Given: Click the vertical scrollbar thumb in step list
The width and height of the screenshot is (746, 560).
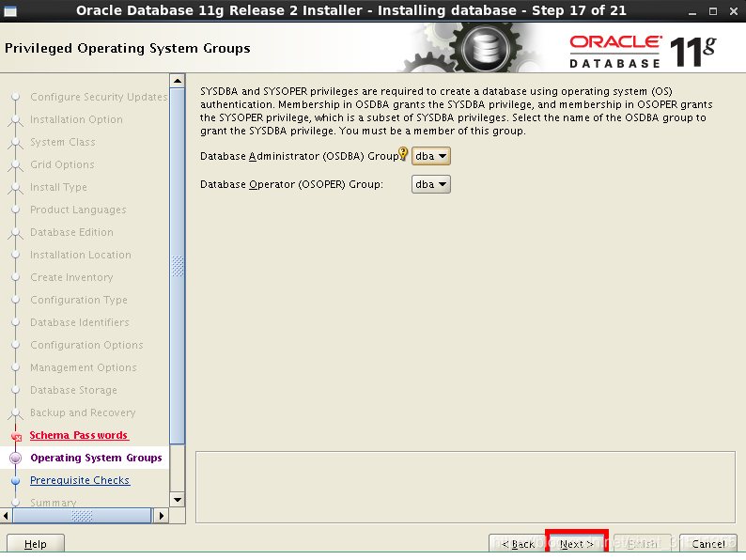Looking at the screenshot, I should (x=178, y=266).
